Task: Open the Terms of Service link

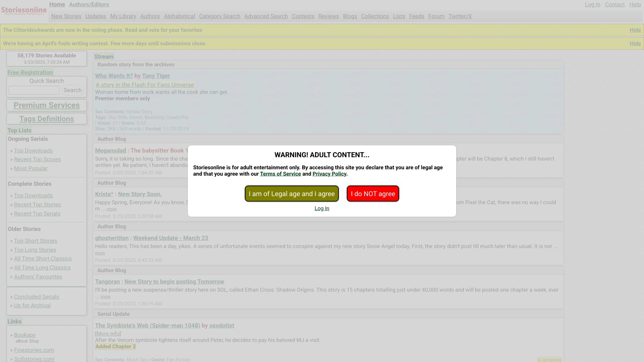Action: click(280, 174)
